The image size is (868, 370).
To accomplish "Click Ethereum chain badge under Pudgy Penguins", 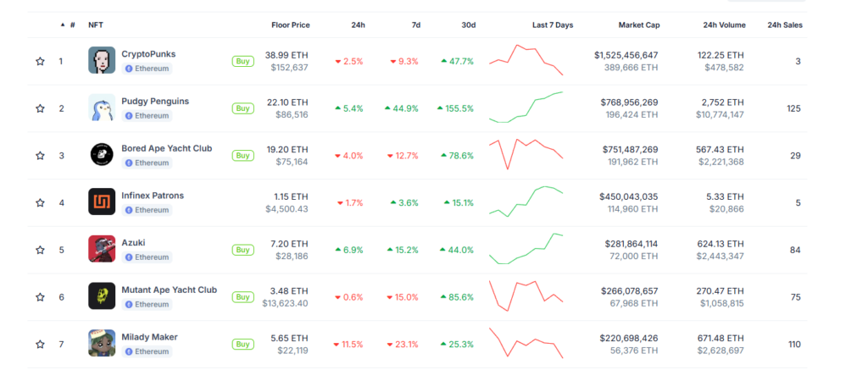I will tap(147, 116).
